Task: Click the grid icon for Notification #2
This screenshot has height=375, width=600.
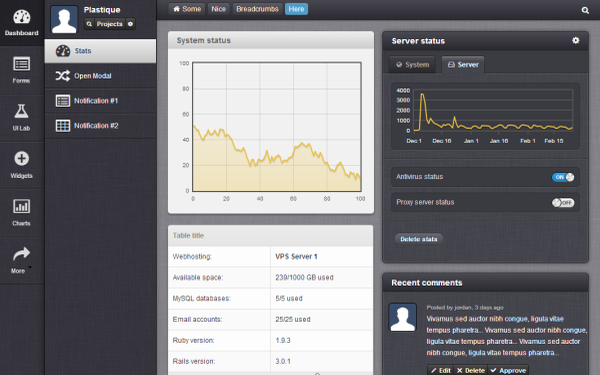Action: (x=63, y=126)
